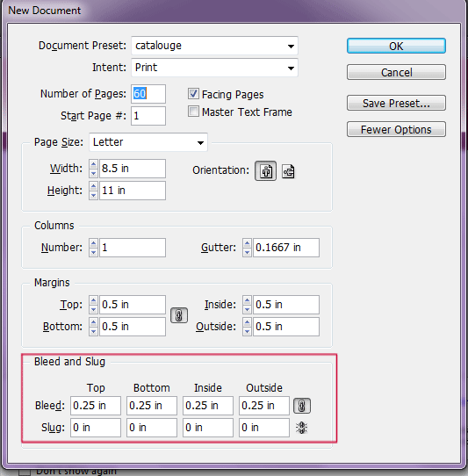Toggle the slug broken link icon

[301, 428]
